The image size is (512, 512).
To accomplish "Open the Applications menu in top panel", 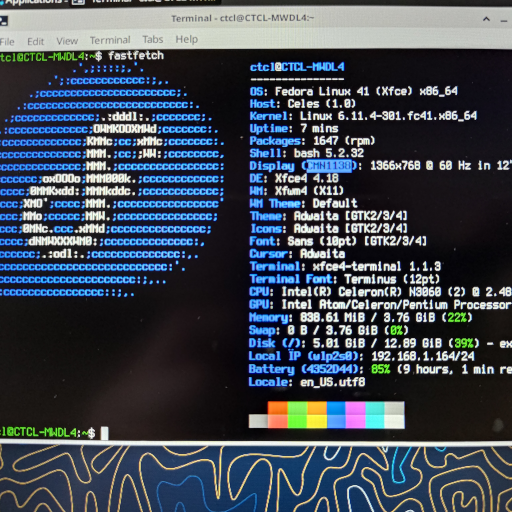I will (x=32, y=2).
